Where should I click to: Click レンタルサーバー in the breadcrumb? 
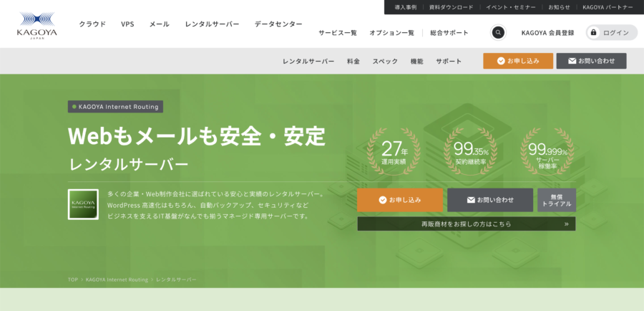click(176, 279)
